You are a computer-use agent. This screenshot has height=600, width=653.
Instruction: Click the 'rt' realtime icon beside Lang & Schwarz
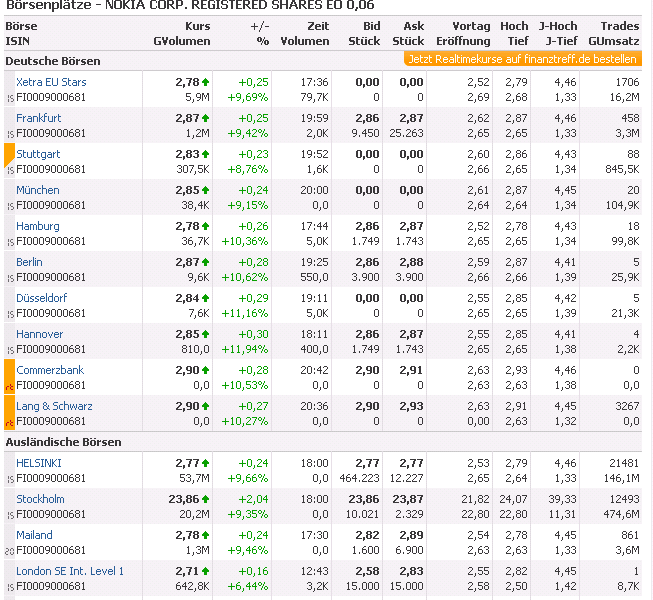coord(10,421)
